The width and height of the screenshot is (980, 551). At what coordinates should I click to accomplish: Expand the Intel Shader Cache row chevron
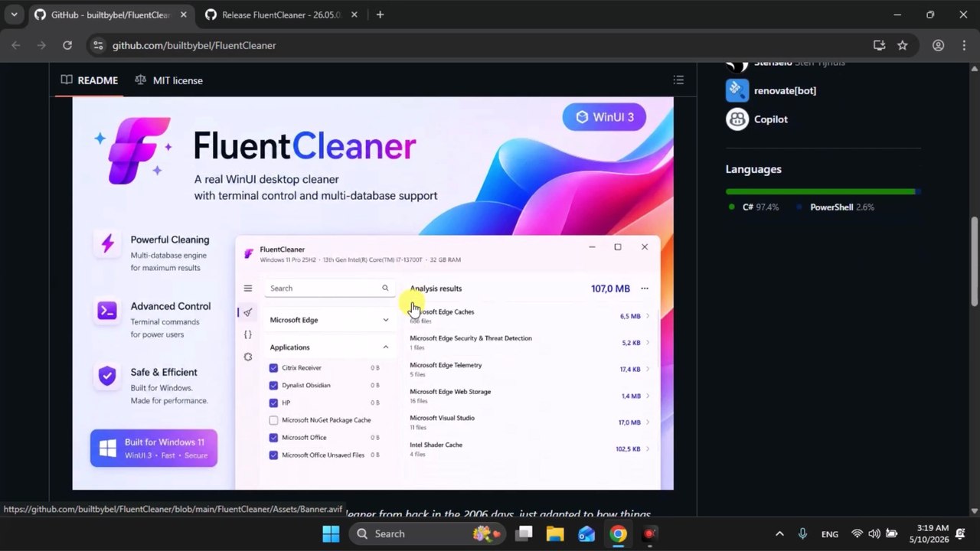click(x=648, y=449)
